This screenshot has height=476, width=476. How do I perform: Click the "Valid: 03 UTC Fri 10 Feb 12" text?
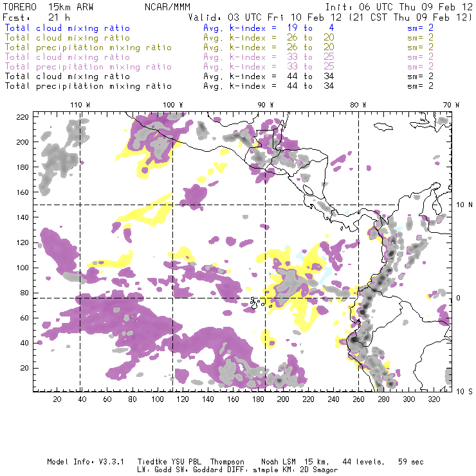[x=266, y=17]
